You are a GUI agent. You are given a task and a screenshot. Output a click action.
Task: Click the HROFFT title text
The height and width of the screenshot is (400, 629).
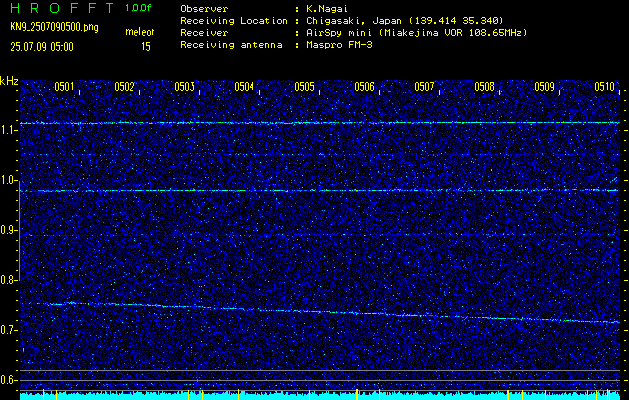pos(62,8)
